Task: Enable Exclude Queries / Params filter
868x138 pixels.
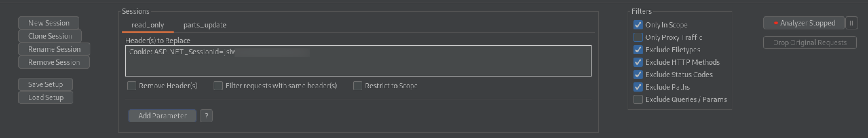Action: tap(638, 99)
